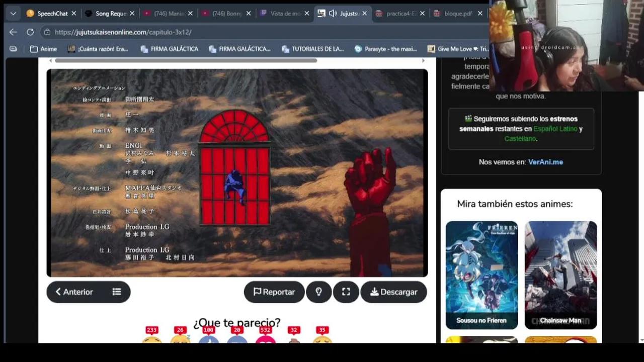Navigate back using the browser back arrow
644x362 pixels.
click(x=13, y=32)
